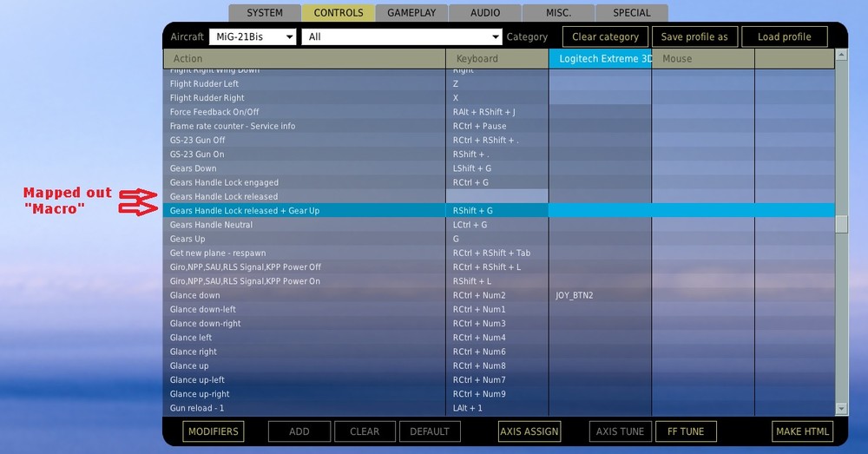Open the MODIFIERS panel
Image resolution: width=868 pixels, height=454 pixels.
pyautogui.click(x=214, y=431)
